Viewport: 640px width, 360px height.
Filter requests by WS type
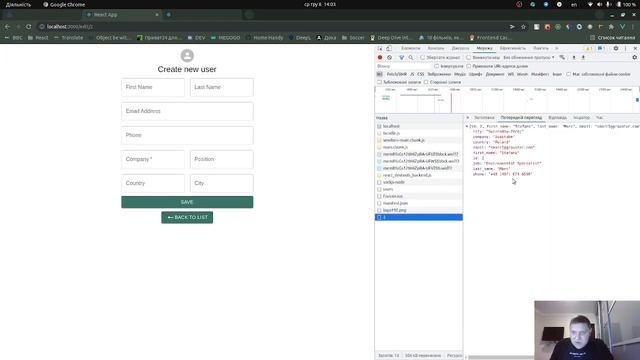(x=511, y=74)
